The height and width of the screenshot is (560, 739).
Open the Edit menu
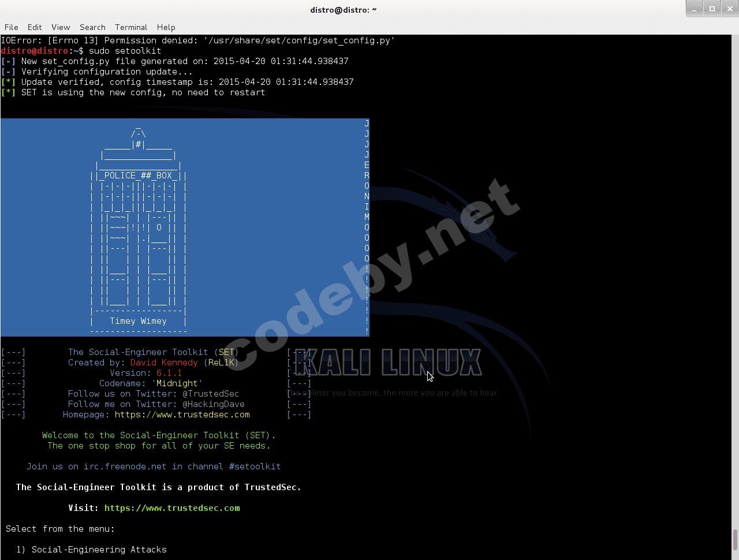(x=35, y=27)
